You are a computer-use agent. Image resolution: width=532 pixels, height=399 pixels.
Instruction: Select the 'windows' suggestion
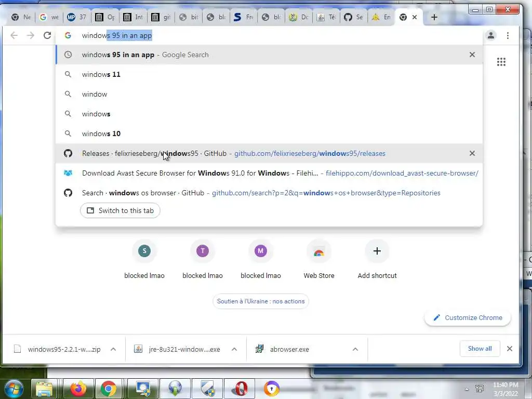coord(269,114)
